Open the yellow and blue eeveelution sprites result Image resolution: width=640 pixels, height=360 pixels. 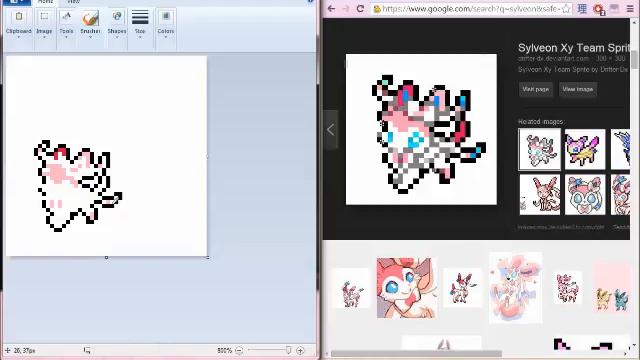[611, 288]
